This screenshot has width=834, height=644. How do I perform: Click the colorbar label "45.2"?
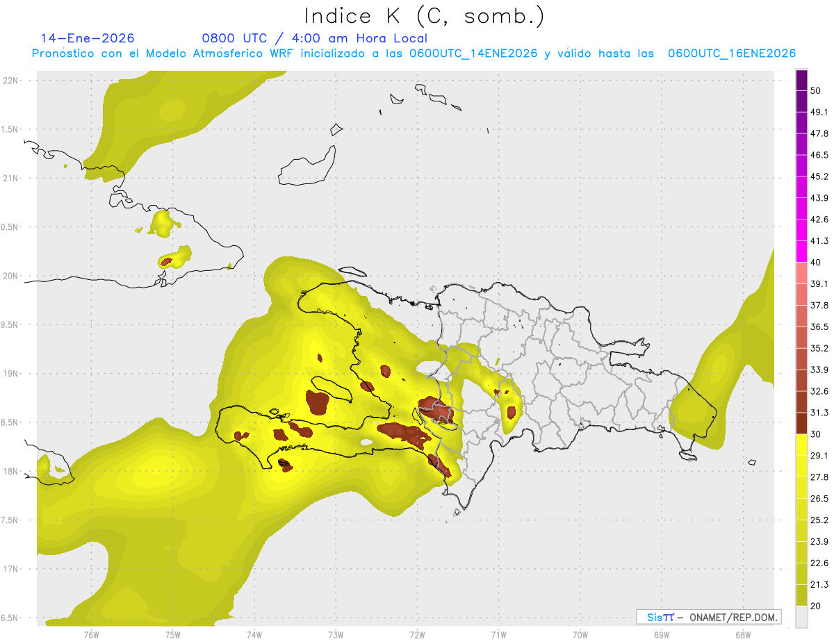(819, 176)
